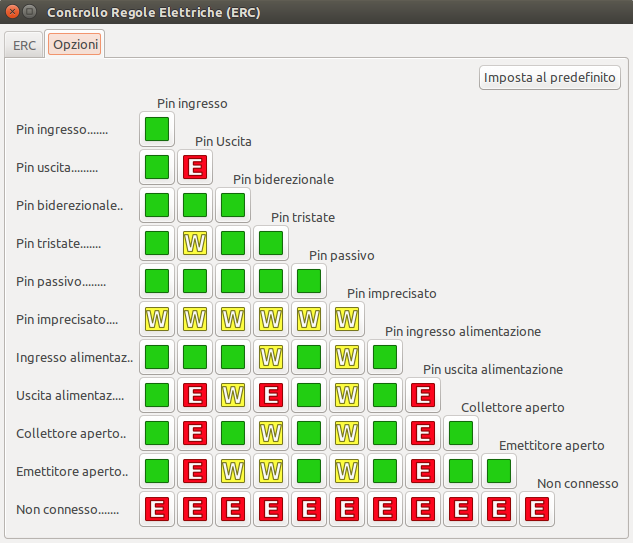
Task: Click warning cell at Pin tristate/Pin Uscita
Action: coord(195,243)
